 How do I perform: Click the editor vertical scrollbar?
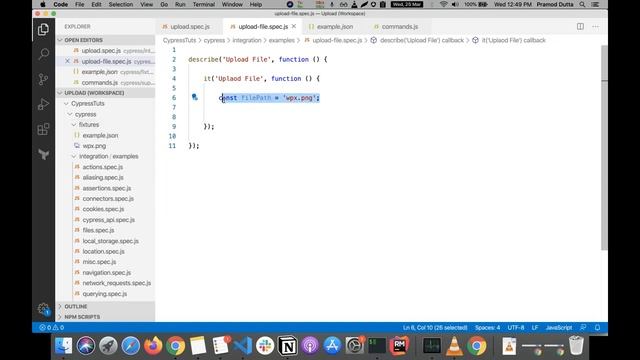click(604, 147)
